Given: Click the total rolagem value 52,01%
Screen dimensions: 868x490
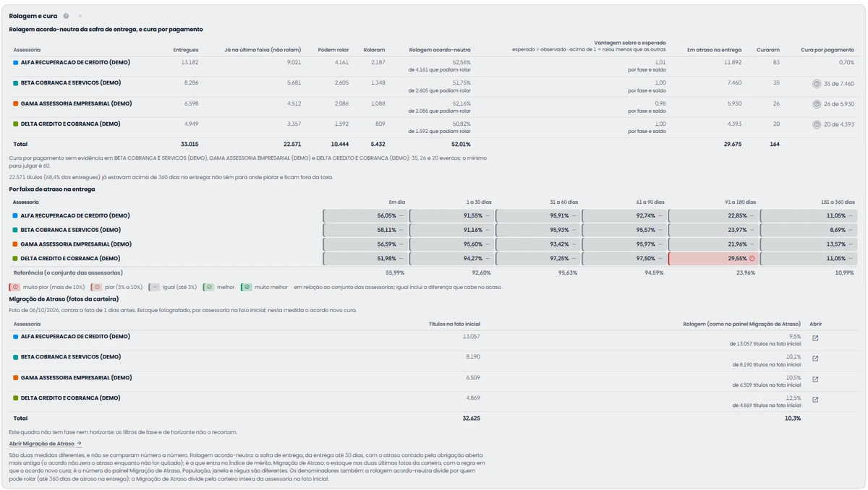Looking at the screenshot, I should click(461, 145).
